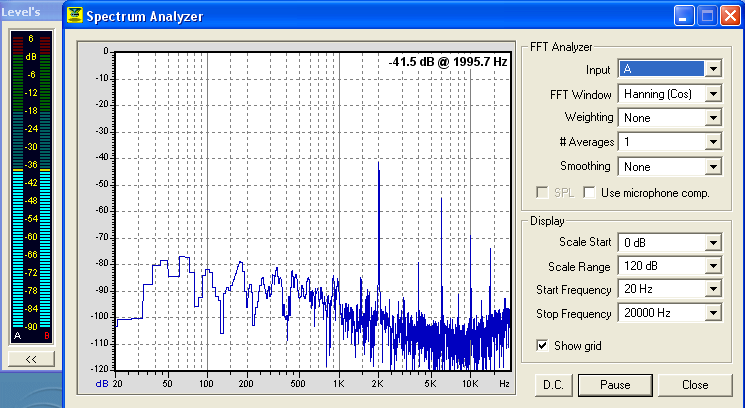Open the Weighting dropdown arrow

(713, 118)
